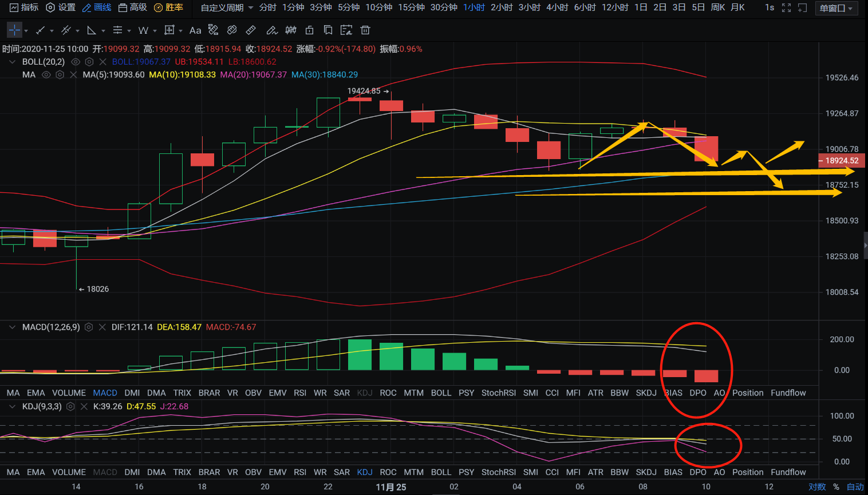Select the ruler measurement tool
Image resolution: width=868 pixels, height=495 pixels.
(x=251, y=30)
